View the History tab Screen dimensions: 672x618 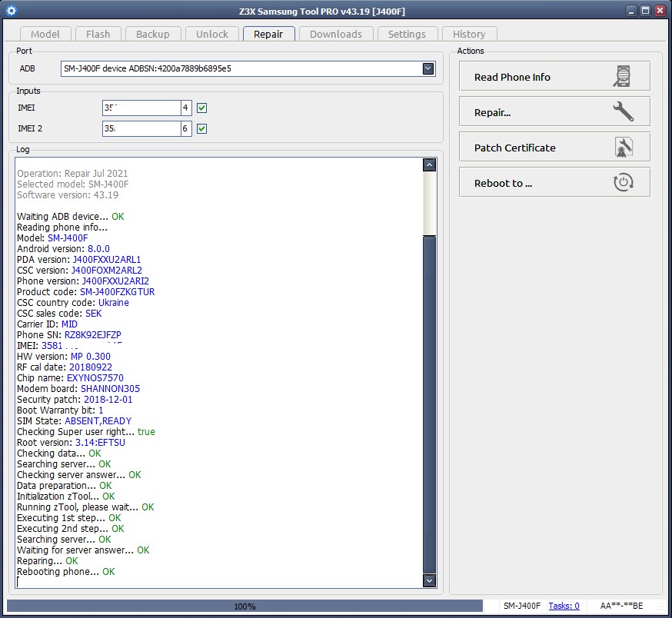point(469,34)
